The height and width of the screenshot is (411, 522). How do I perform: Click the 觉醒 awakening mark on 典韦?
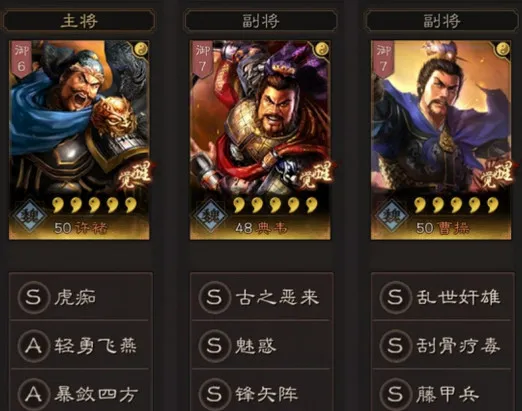[316, 175]
